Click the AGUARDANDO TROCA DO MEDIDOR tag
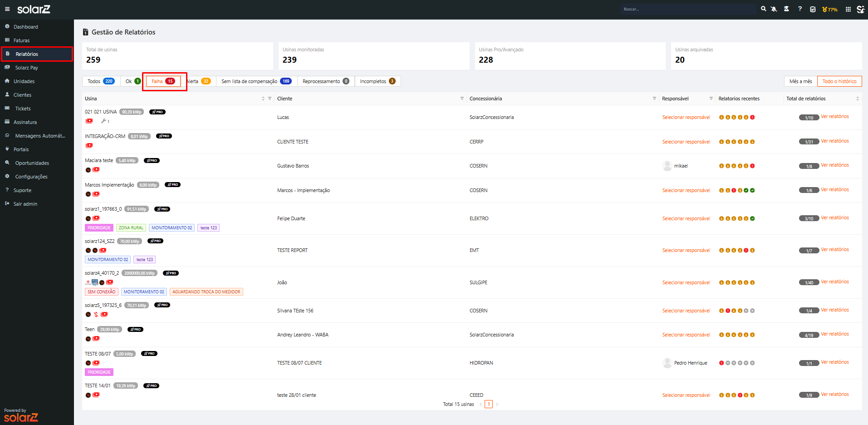The image size is (868, 425). click(206, 292)
